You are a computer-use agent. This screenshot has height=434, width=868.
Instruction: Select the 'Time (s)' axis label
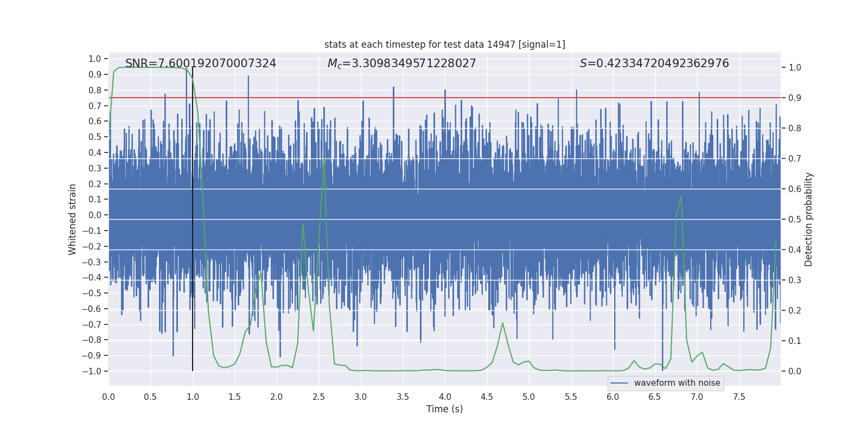tap(445, 409)
